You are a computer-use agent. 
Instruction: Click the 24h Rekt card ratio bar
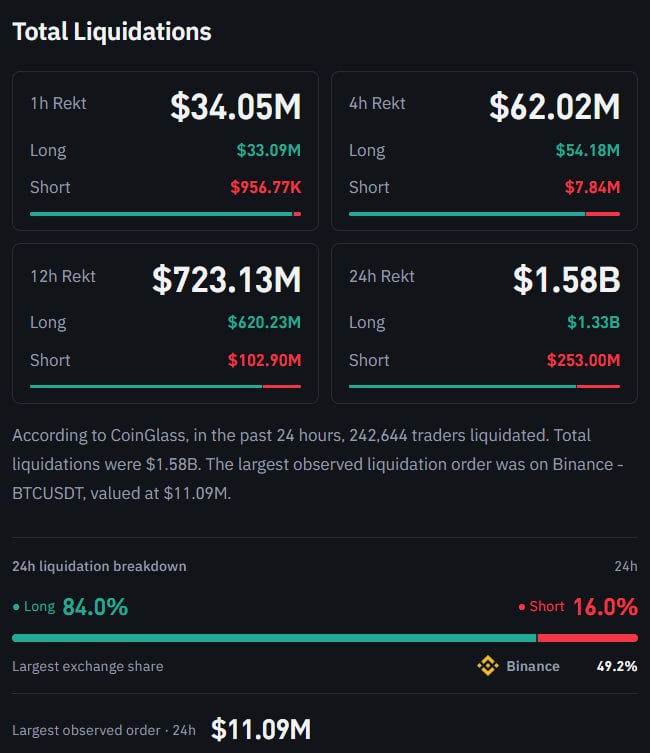point(484,386)
